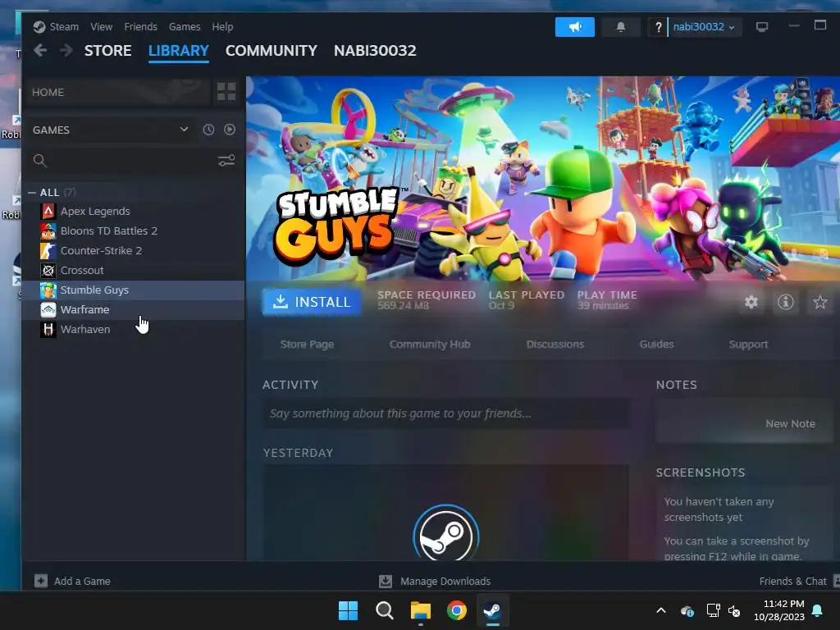Switch to collections grid view icon
Image resolution: width=840 pixels, height=630 pixels.
click(226, 92)
